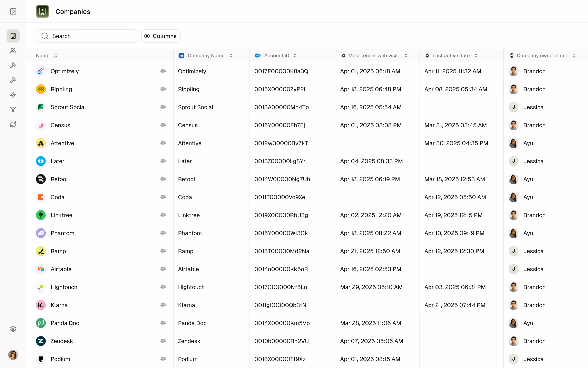The width and height of the screenshot is (588, 368).
Task: Click the Zendesk logo icon
Action: pos(41,341)
